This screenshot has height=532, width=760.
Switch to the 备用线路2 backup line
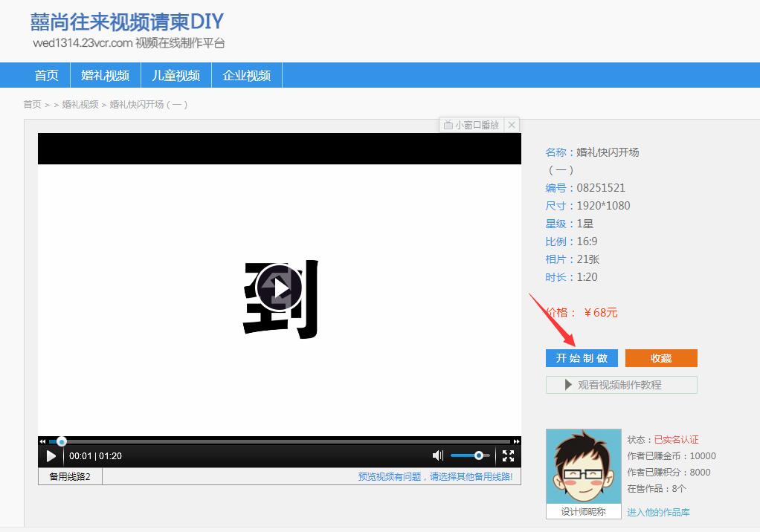click(x=69, y=476)
